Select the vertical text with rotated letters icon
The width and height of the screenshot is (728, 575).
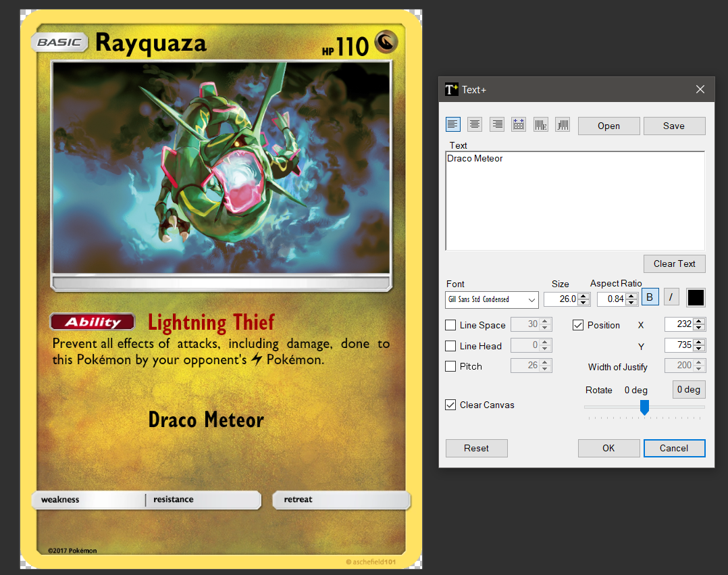click(540, 124)
